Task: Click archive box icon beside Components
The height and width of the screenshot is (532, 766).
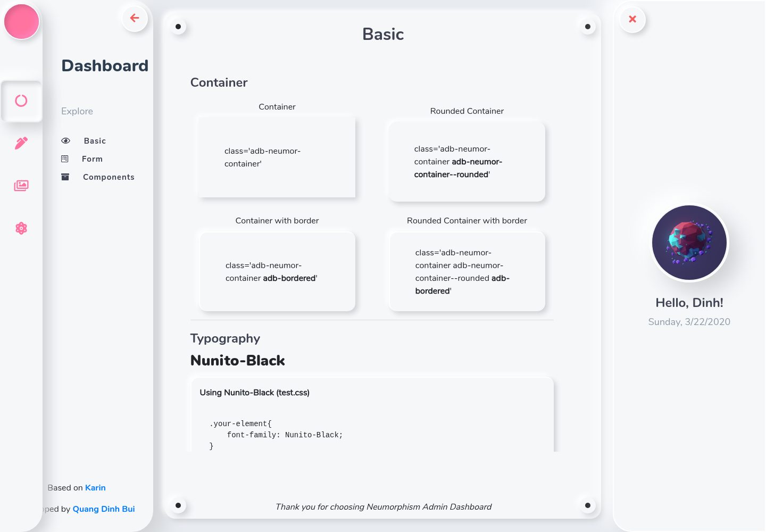Action: tap(65, 177)
